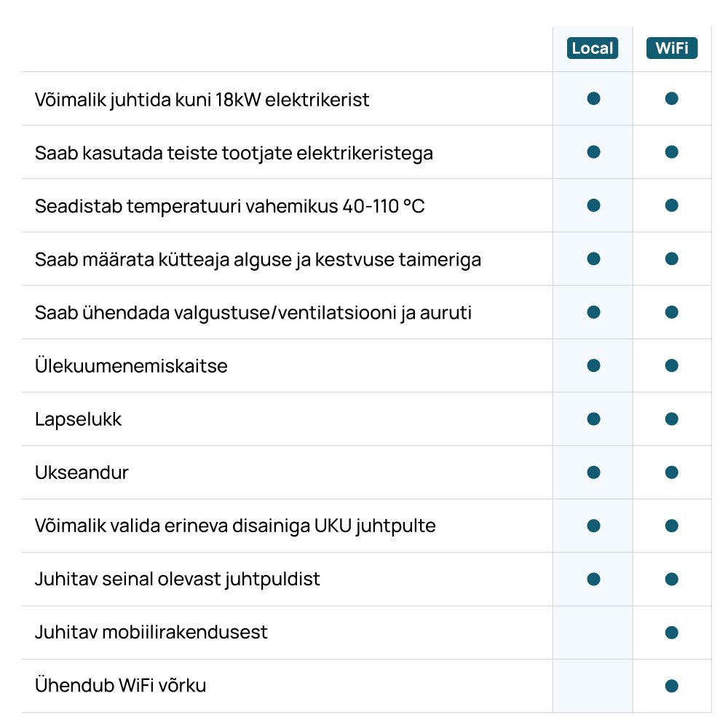The height and width of the screenshot is (728, 728).
Task: Click Local dot for temperatuuri vahemikus row
Action: 593,205
